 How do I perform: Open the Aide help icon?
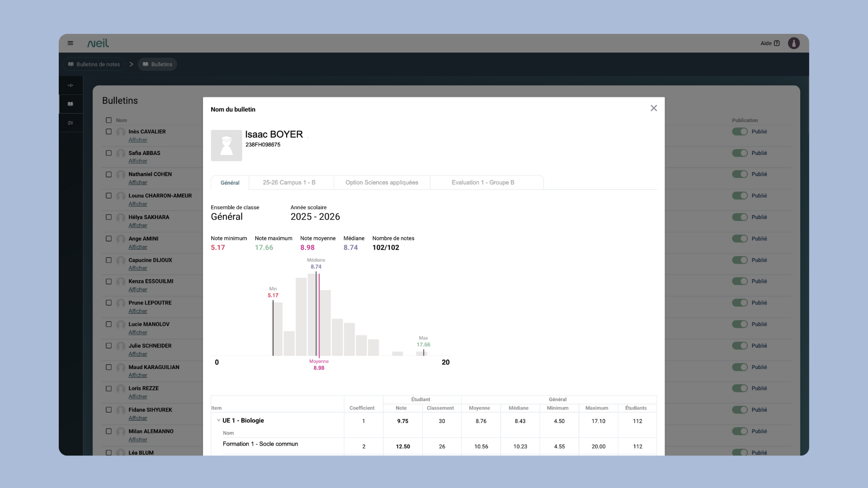pyautogui.click(x=777, y=43)
